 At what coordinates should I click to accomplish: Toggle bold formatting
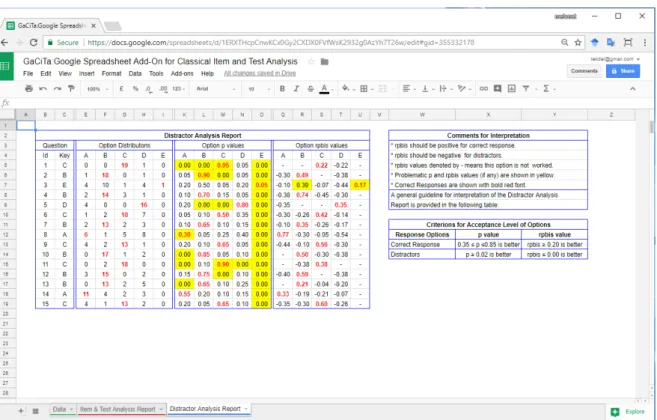click(282, 88)
